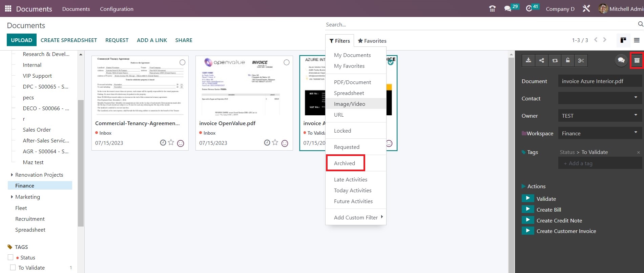The image size is (644, 273).
Task: Select the Commercial-Tenancy-Agreement card circle
Action: [182, 62]
